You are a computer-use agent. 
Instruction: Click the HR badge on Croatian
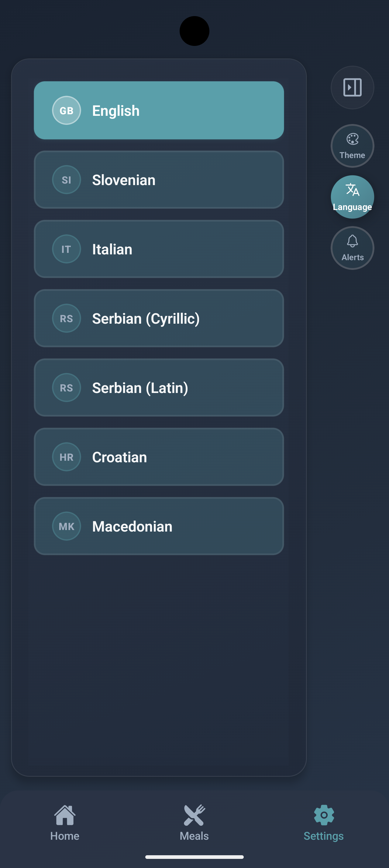(x=66, y=456)
